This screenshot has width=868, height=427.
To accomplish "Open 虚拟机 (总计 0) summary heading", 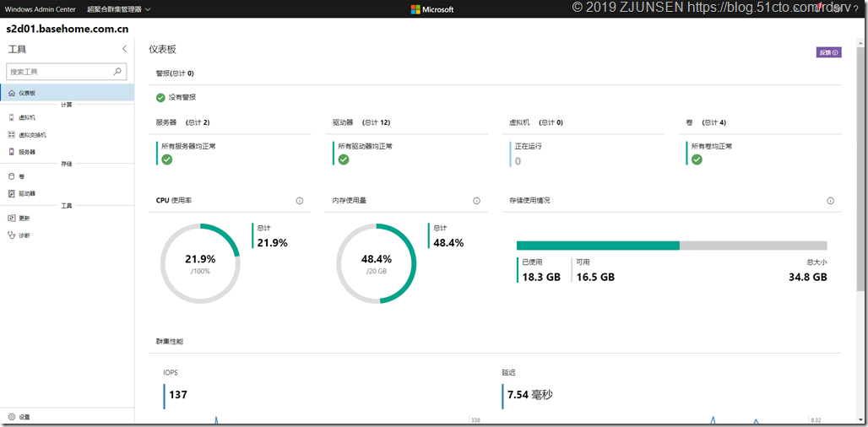I will click(536, 122).
